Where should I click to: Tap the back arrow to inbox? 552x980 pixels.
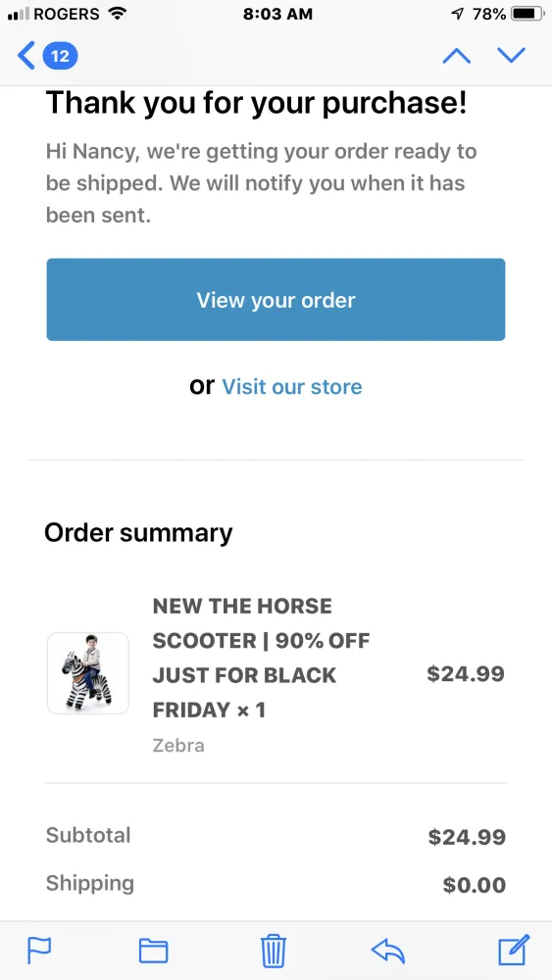tap(26, 56)
